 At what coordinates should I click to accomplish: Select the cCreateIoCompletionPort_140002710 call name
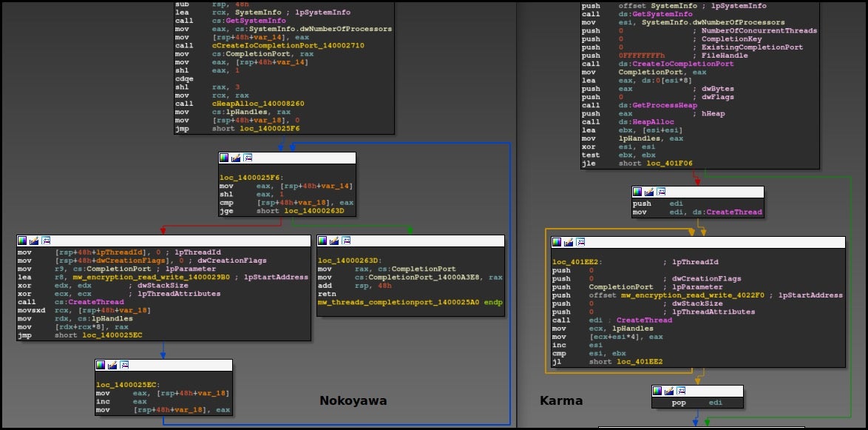tap(288, 46)
